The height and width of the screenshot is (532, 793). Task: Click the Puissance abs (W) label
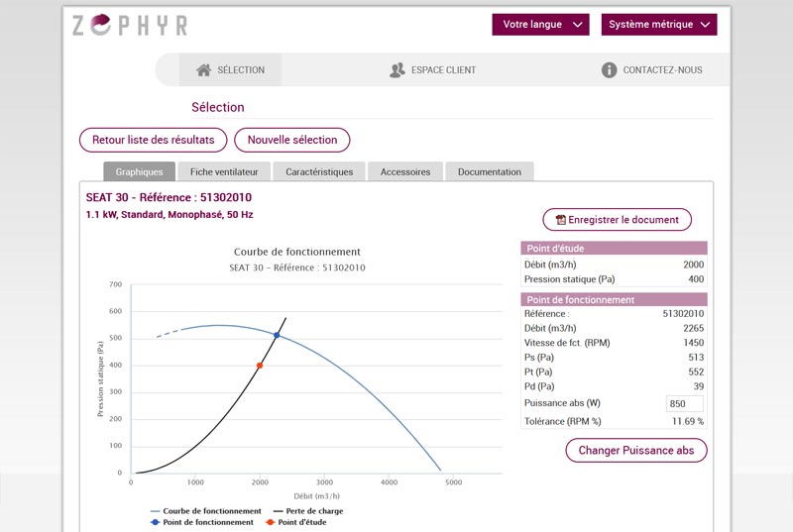pyautogui.click(x=562, y=403)
